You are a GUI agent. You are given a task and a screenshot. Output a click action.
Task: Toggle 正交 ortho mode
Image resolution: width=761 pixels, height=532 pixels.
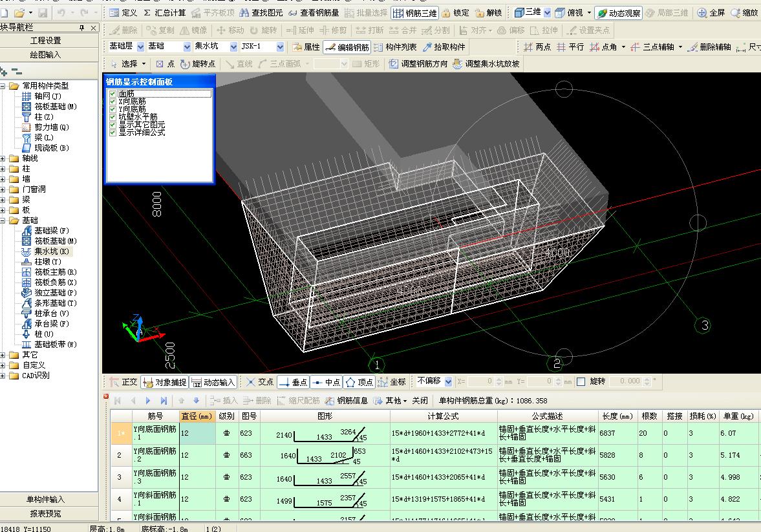click(x=123, y=382)
